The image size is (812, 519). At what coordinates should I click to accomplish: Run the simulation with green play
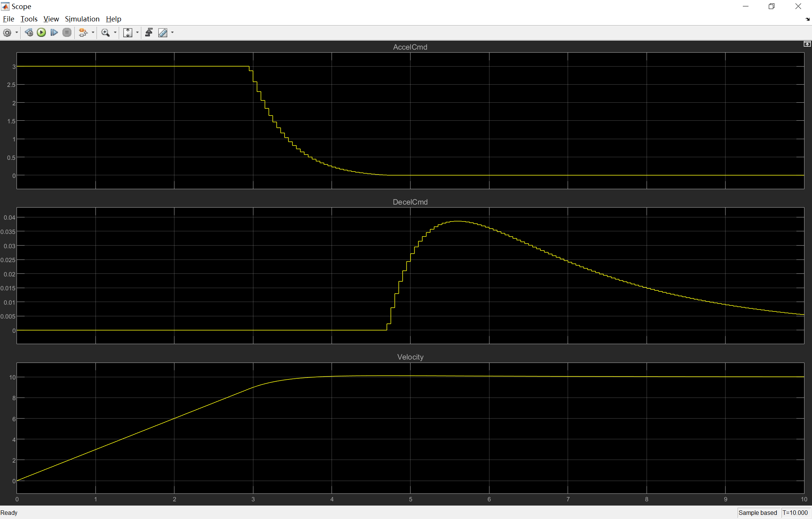(x=41, y=33)
